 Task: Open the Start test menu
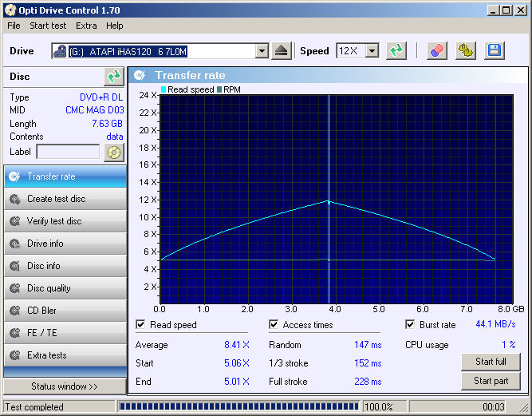tap(48, 26)
